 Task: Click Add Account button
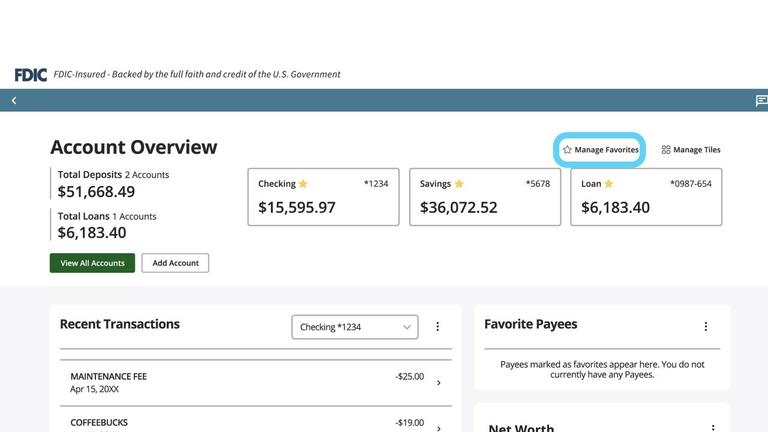(175, 263)
